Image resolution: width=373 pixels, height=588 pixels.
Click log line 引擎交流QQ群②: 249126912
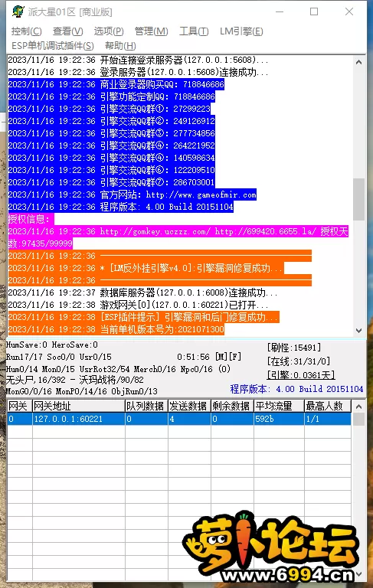pos(112,121)
